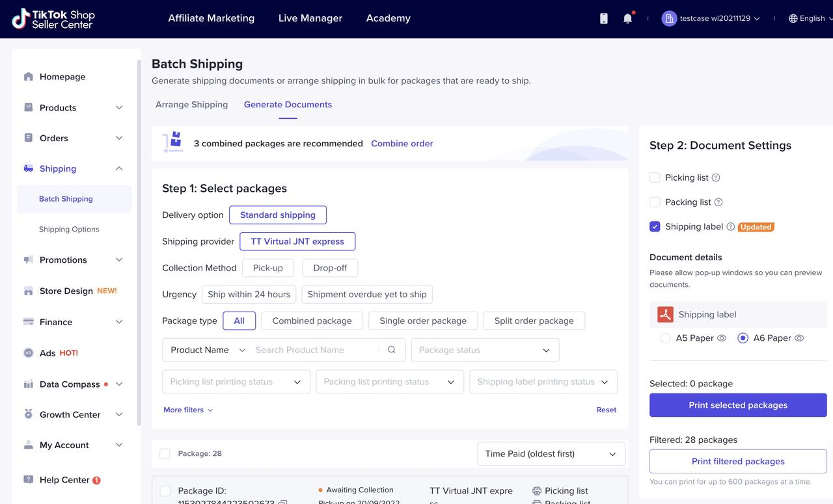Screen dimensions: 833x504
Task: Preview A5 Paper using eye icon
Action: [x=721, y=338]
